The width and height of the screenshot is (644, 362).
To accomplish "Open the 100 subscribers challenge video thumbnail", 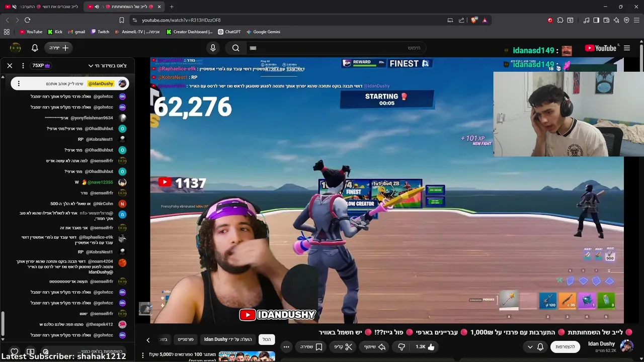I will coord(247,356).
